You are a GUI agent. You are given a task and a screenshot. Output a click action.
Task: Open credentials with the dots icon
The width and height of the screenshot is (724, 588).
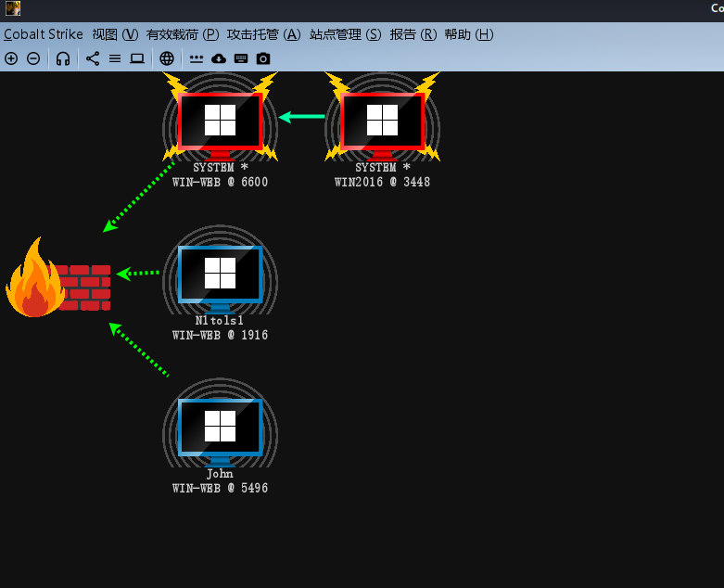click(197, 58)
